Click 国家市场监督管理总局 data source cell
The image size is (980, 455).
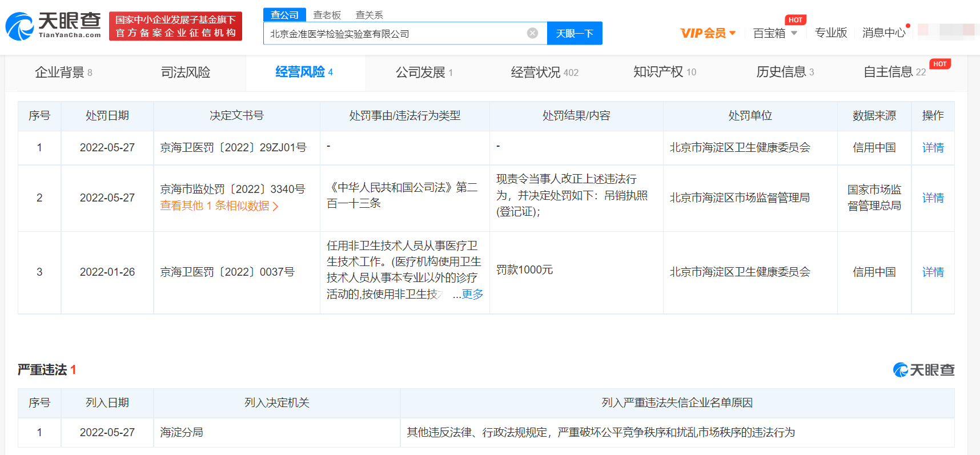pos(874,198)
